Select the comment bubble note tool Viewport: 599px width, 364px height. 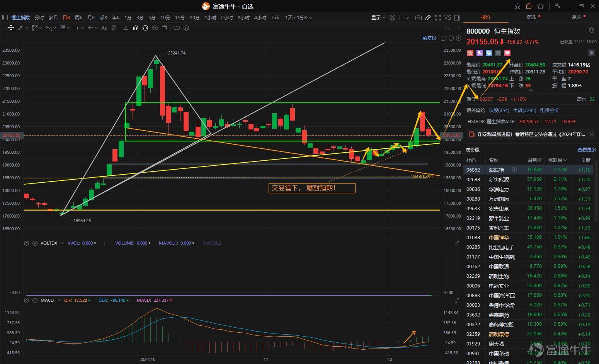click(114, 28)
